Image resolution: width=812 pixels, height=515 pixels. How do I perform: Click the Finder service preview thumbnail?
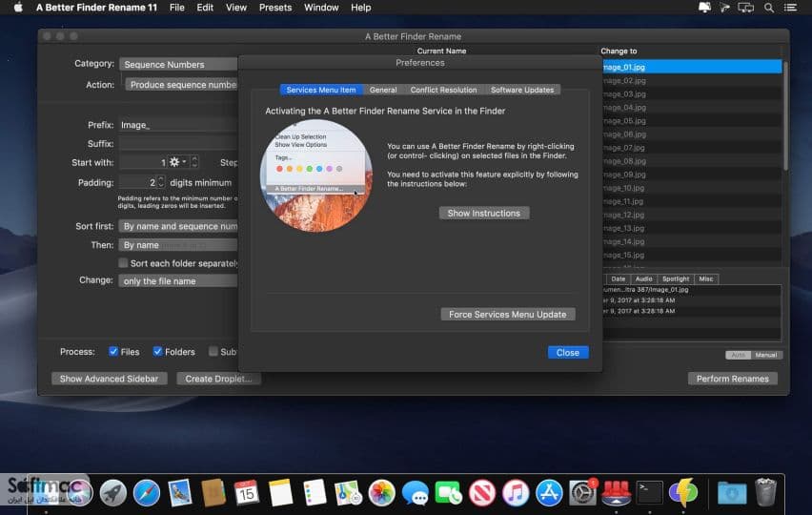point(315,175)
